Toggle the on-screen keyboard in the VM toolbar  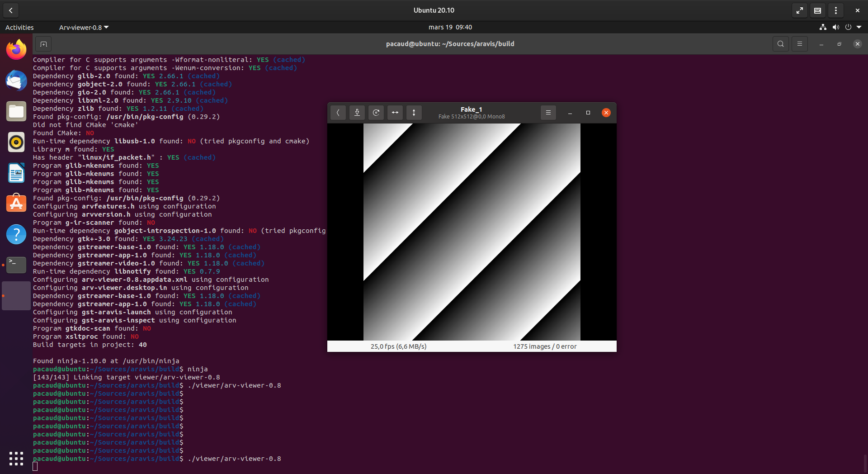pos(817,10)
